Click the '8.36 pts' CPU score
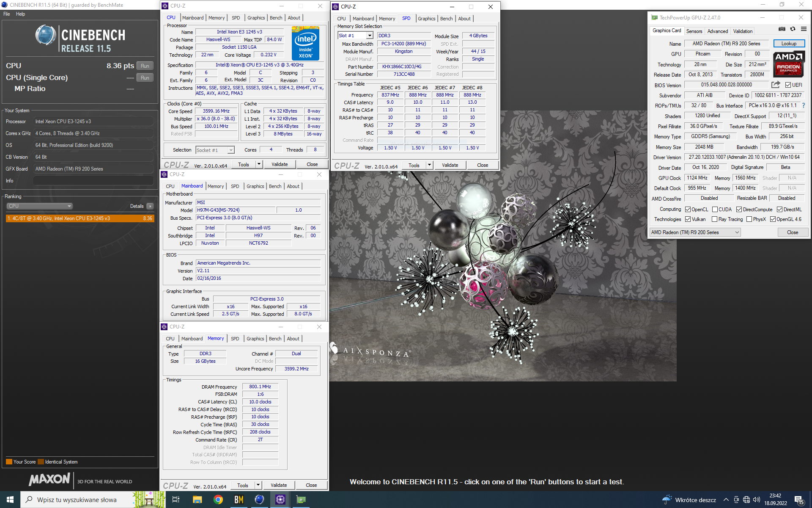 pyautogui.click(x=120, y=66)
